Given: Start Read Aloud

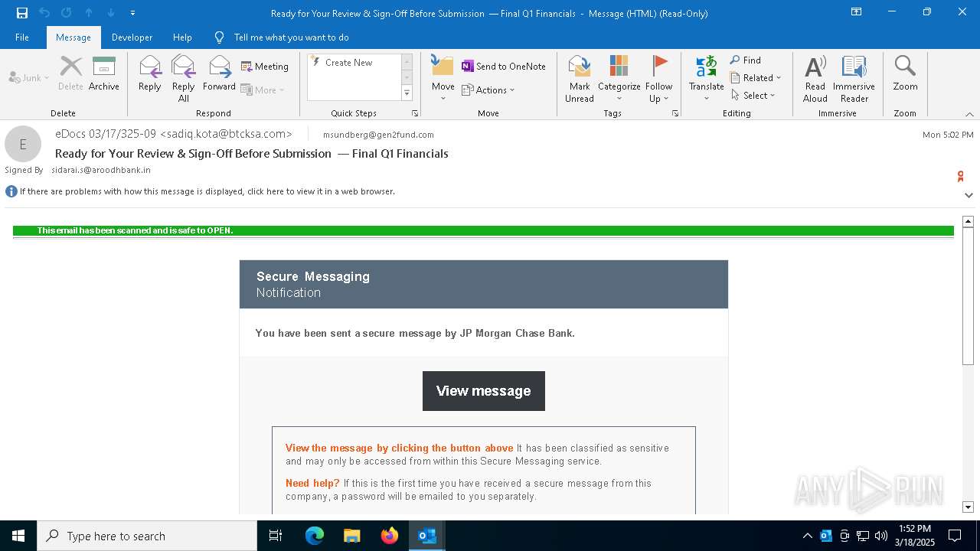Looking at the screenshot, I should point(815,78).
